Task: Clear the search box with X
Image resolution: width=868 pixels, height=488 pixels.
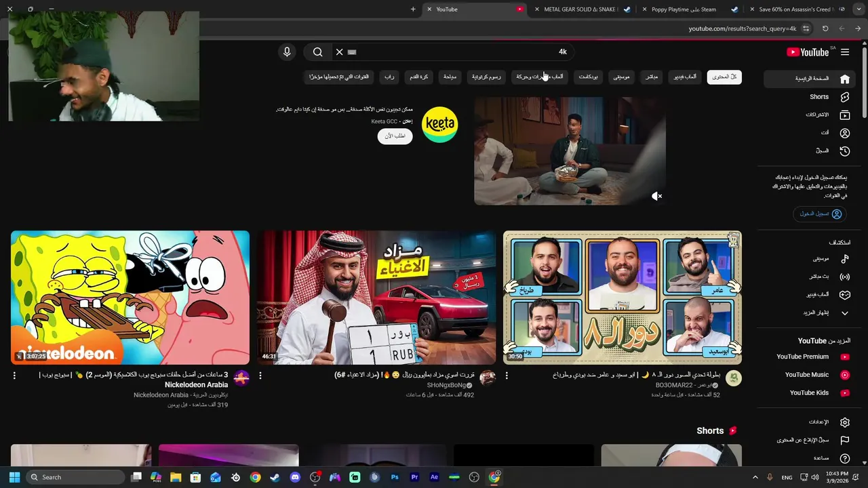Action: tap(340, 52)
